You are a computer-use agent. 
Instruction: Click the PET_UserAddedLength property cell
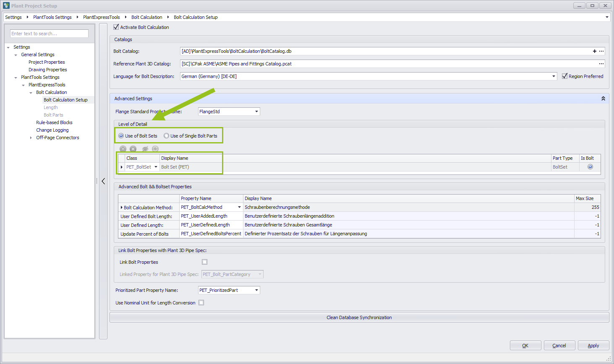[x=211, y=216]
